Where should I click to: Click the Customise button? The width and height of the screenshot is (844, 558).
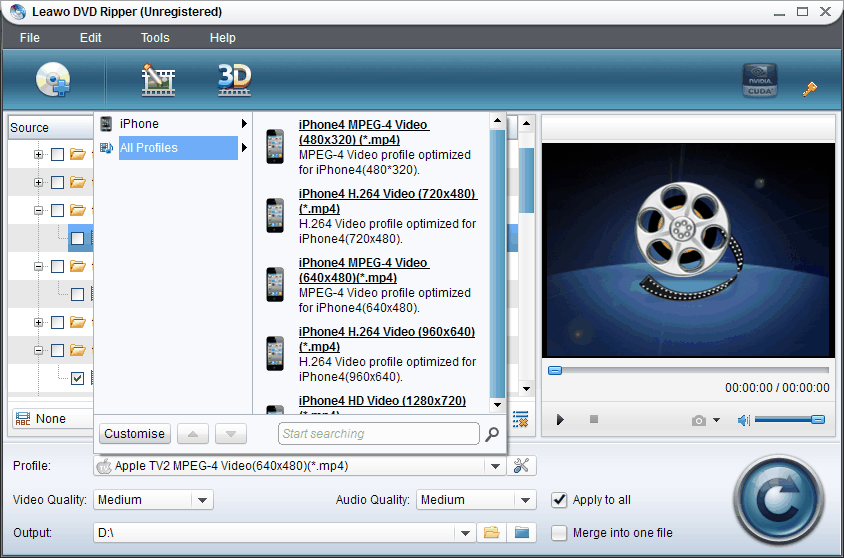135,434
